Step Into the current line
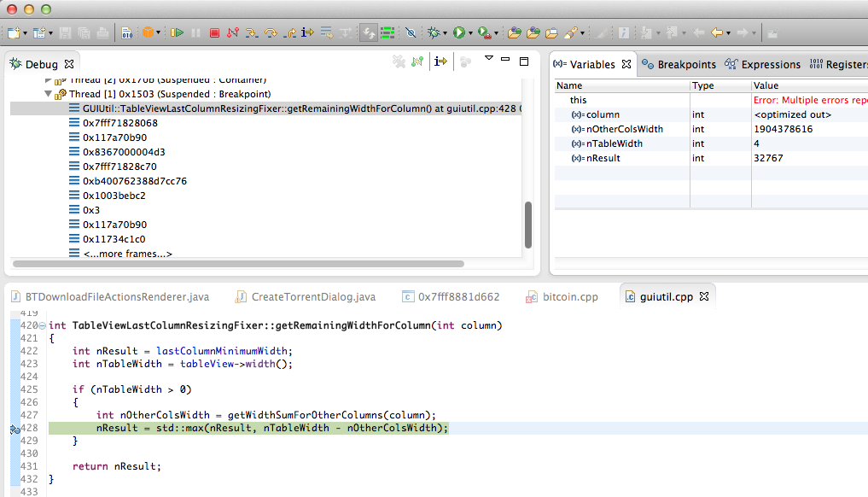This screenshot has height=497, width=868. 251,33
